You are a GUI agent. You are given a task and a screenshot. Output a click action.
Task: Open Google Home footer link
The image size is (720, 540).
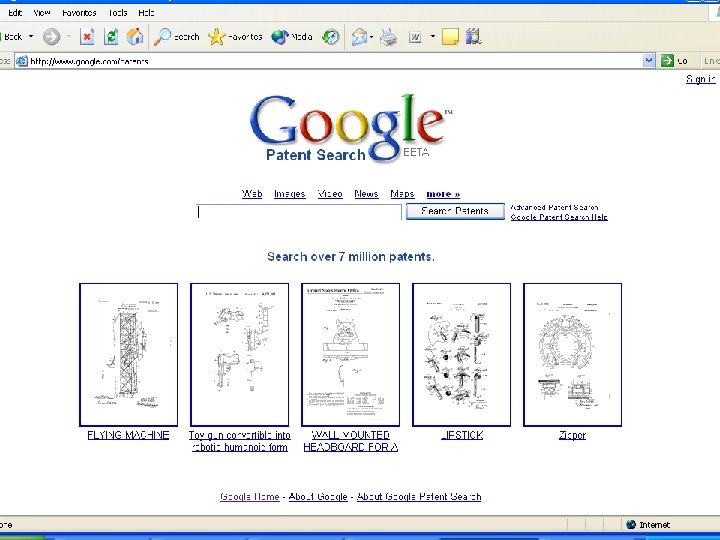point(250,496)
